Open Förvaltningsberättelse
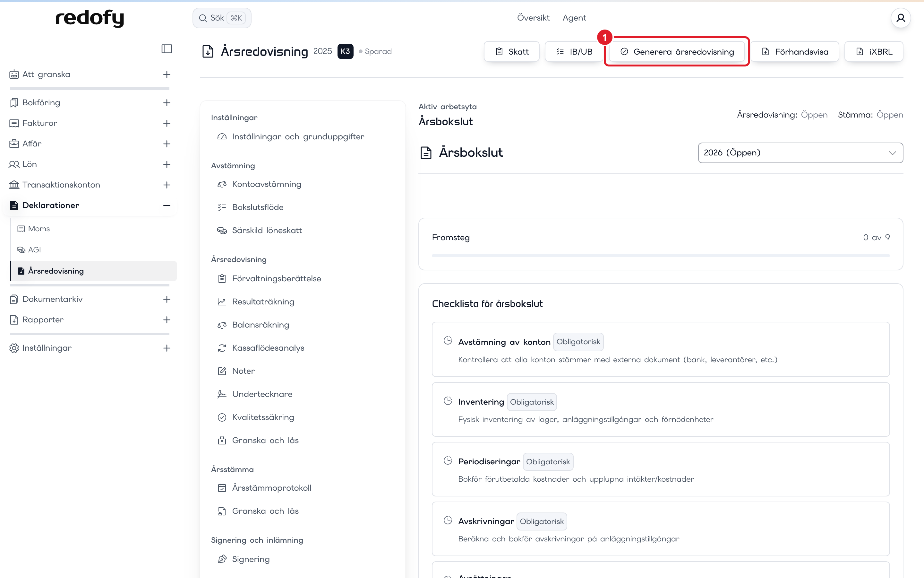This screenshot has height=578, width=924. click(269, 279)
